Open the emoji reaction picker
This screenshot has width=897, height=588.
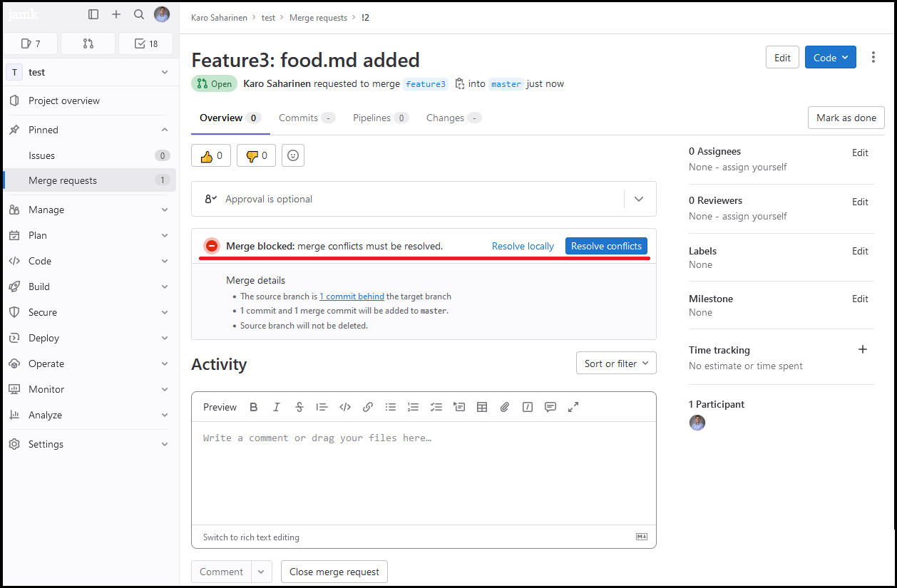[293, 155]
